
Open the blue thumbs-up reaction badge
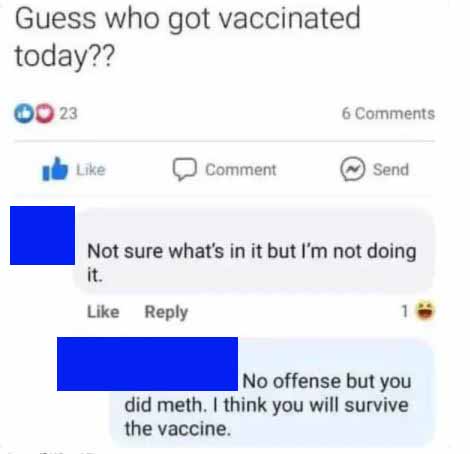(23, 113)
